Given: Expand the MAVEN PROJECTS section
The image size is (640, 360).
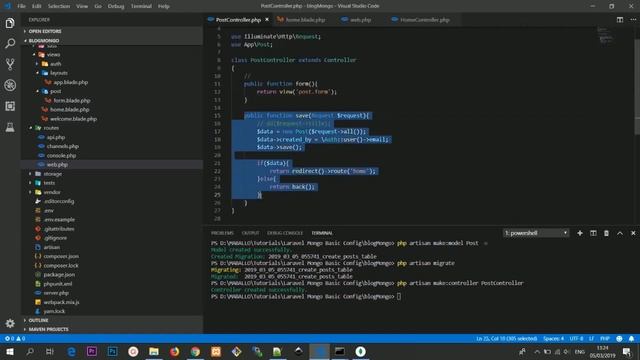Looking at the screenshot, I should pos(112,329).
